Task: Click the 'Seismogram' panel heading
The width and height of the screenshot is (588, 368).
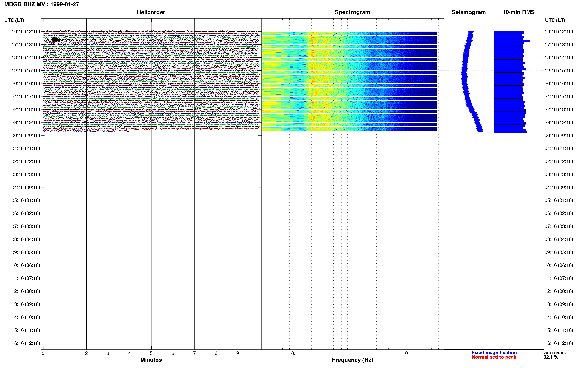Action: 468,12
